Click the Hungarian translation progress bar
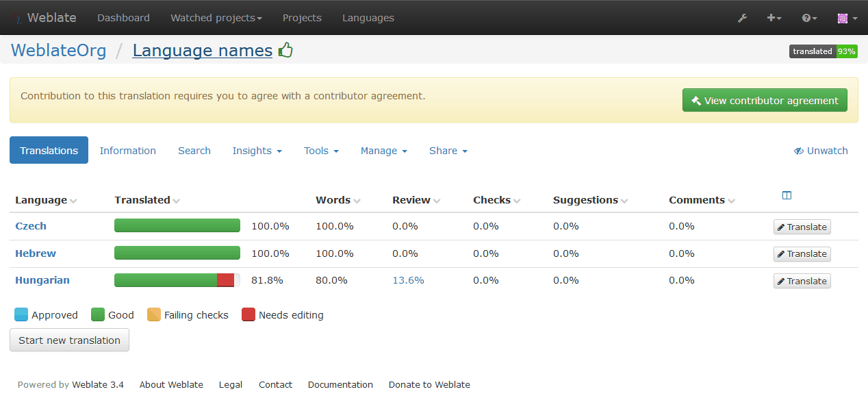Viewport: 868px width, 398px height. [x=177, y=280]
